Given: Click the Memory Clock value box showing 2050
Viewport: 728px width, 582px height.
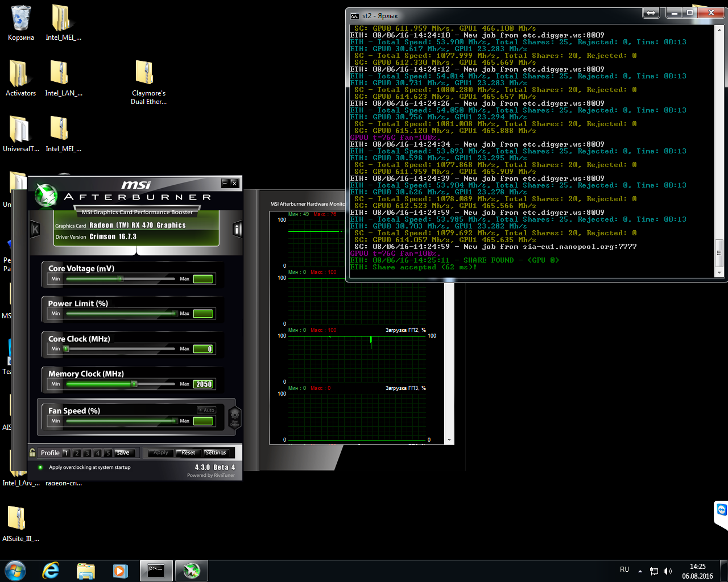Looking at the screenshot, I should 203,384.
